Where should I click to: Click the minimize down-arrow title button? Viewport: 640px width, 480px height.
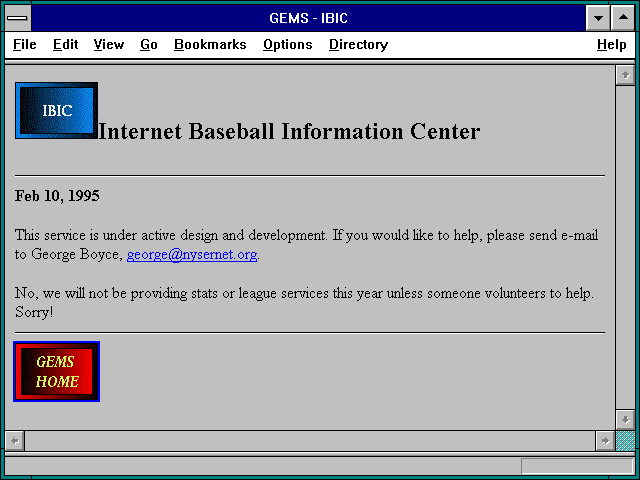(x=598, y=18)
